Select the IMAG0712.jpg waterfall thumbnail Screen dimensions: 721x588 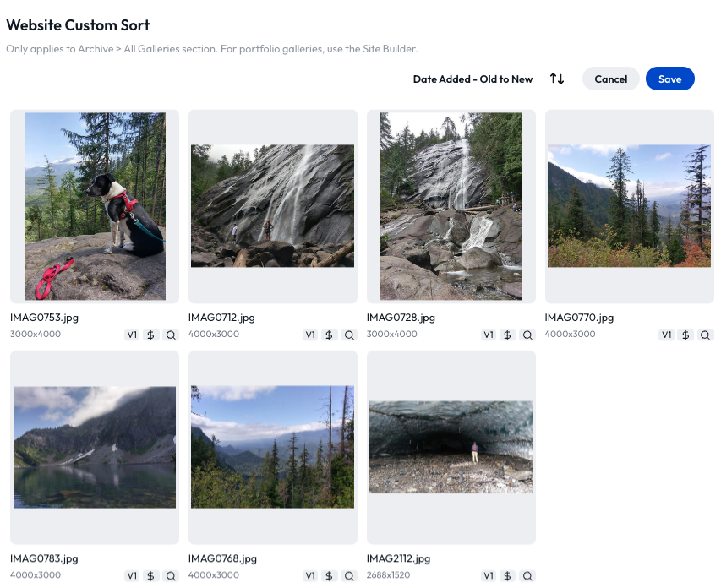272,206
